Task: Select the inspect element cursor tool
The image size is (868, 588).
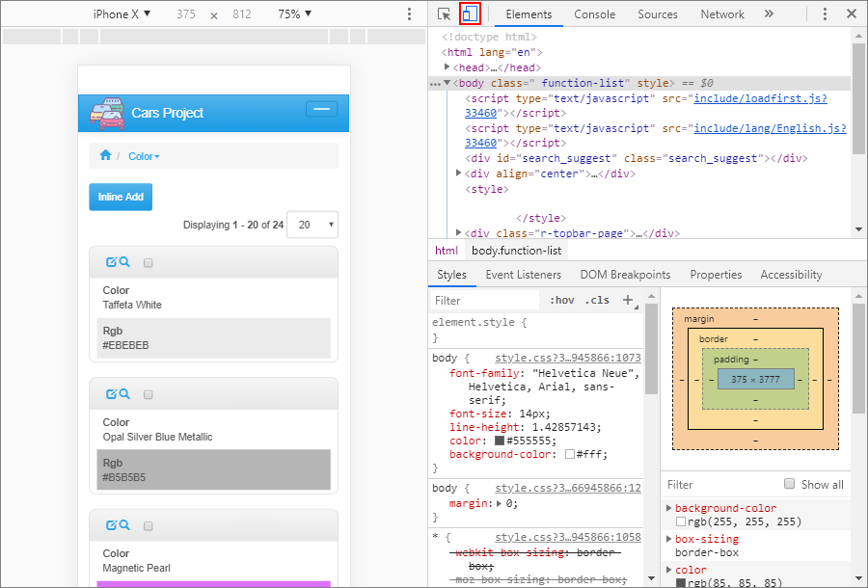Action: [444, 14]
